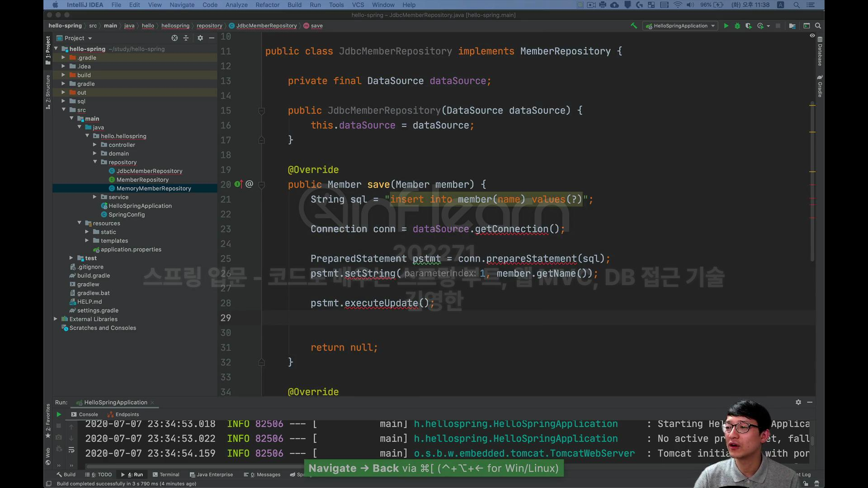This screenshot has width=868, height=488.
Task: Click JdbcMemberRepository breadcrumb in navigation bar
Action: [263, 26]
